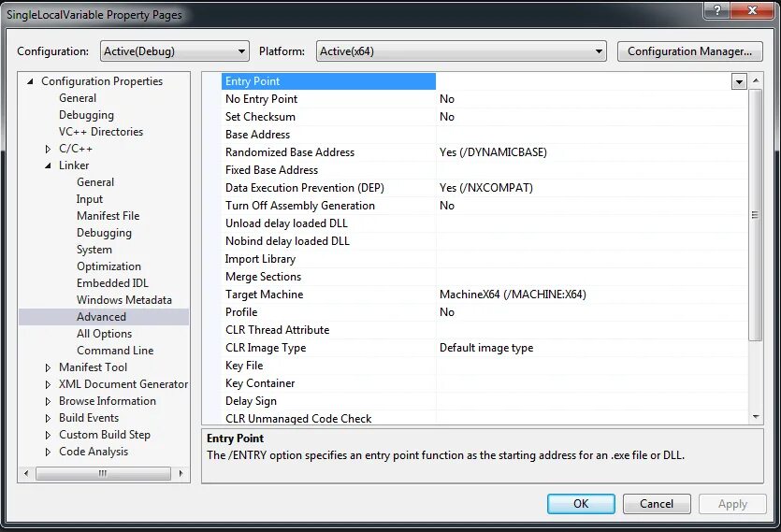Expand the Custom Build Step node
The height and width of the screenshot is (532, 781).
coord(48,435)
